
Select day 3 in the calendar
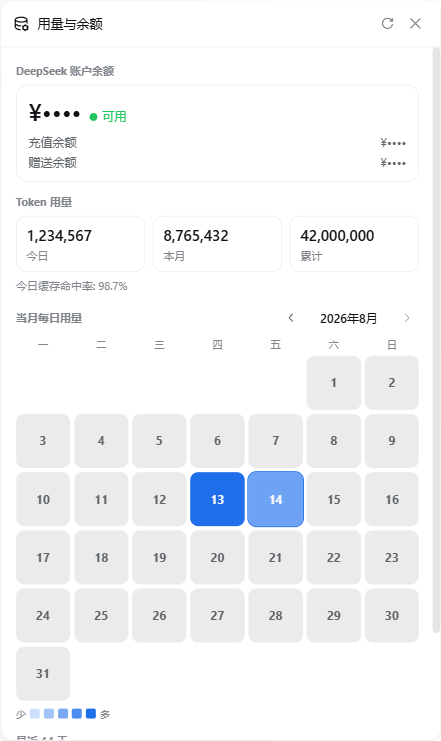click(43, 441)
